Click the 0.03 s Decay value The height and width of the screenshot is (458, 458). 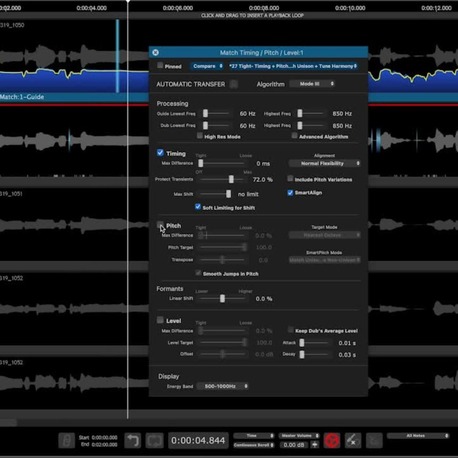click(x=347, y=355)
